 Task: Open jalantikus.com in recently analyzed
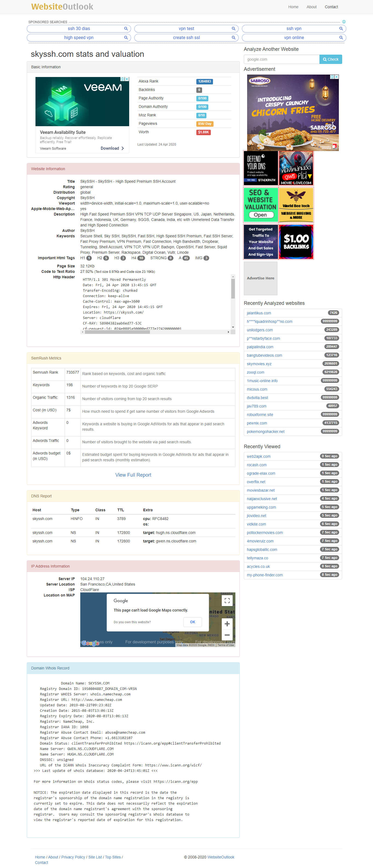[259, 313]
